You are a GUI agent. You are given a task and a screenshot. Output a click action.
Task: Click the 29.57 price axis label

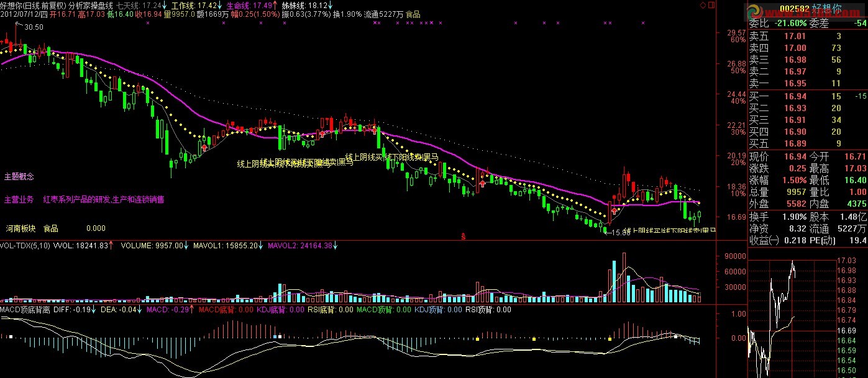coord(737,32)
